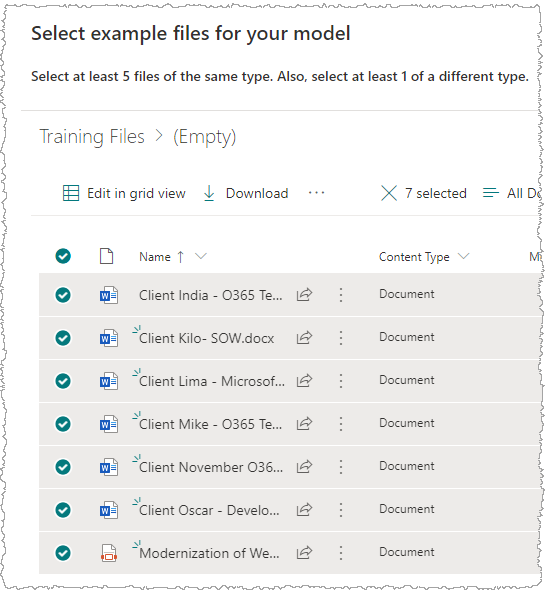This screenshot has height=594, width=545.
Task: Open actions menu for Client Oscar document
Action: coord(341,510)
